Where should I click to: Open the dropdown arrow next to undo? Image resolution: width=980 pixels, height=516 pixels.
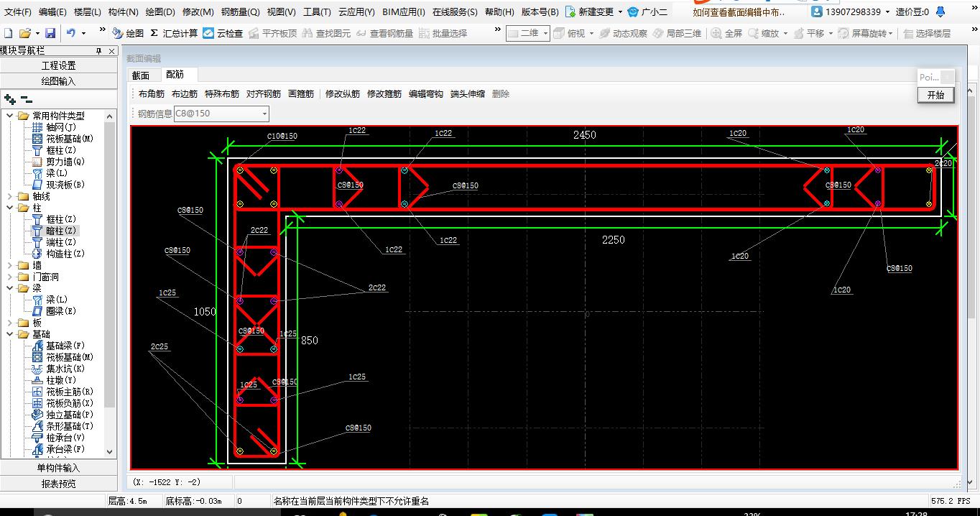(83, 33)
